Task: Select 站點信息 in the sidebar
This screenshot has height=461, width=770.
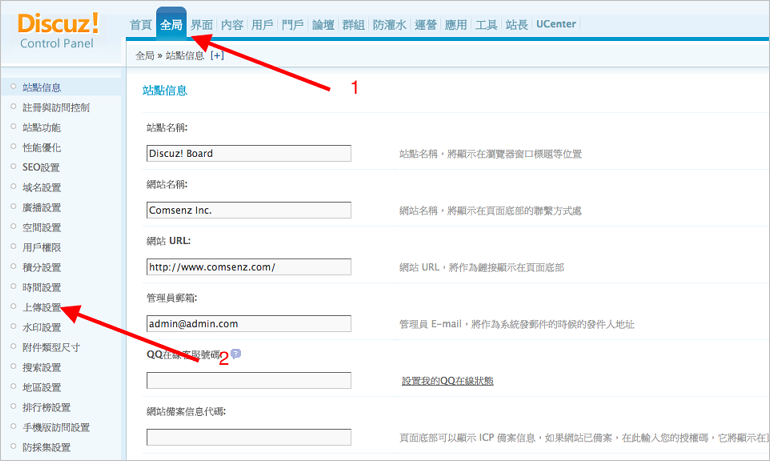Action: coord(42,87)
